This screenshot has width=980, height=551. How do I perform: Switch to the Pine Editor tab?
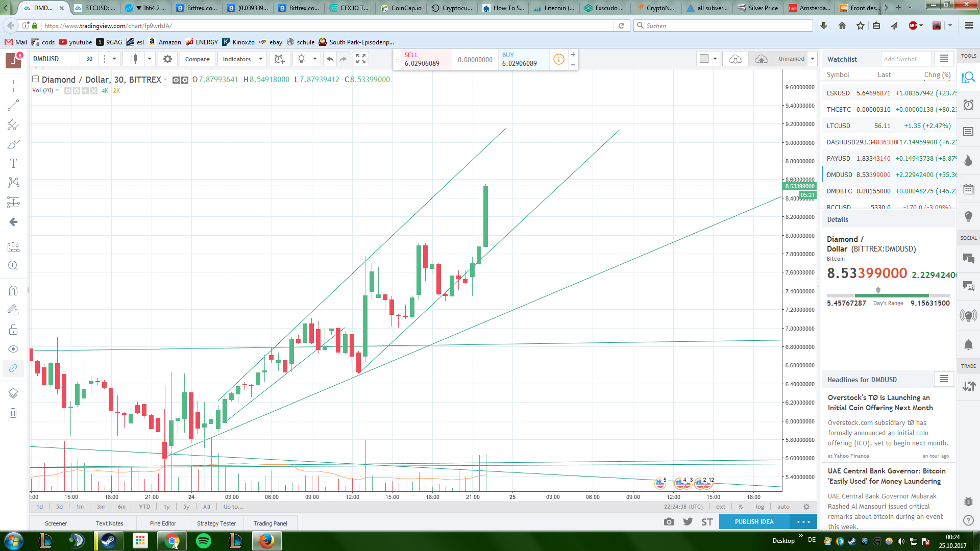pos(163,523)
